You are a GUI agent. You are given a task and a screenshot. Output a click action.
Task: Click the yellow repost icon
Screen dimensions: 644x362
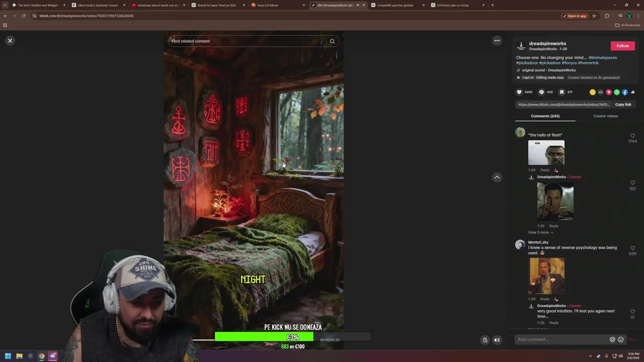click(593, 92)
